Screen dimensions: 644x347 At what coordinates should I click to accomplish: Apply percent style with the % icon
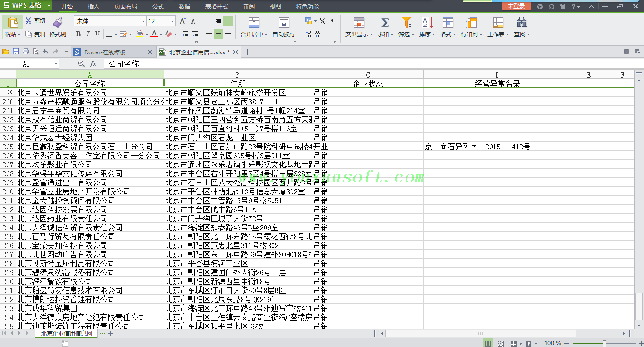point(323,21)
